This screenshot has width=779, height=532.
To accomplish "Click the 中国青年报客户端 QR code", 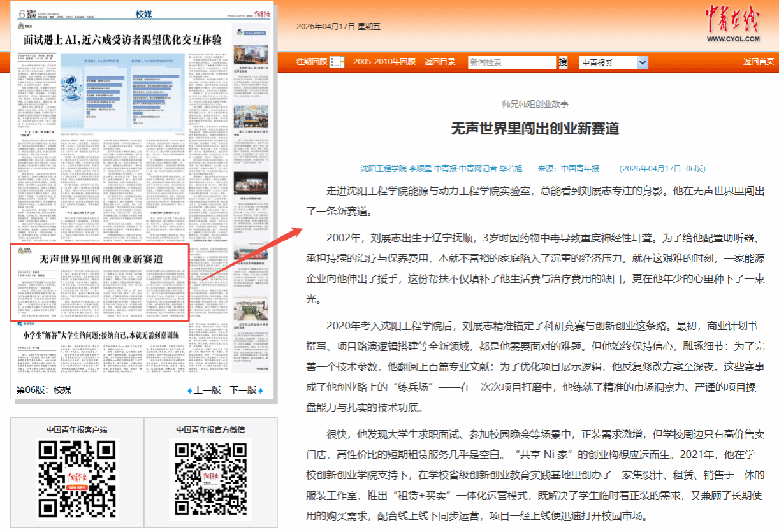I will [x=76, y=478].
